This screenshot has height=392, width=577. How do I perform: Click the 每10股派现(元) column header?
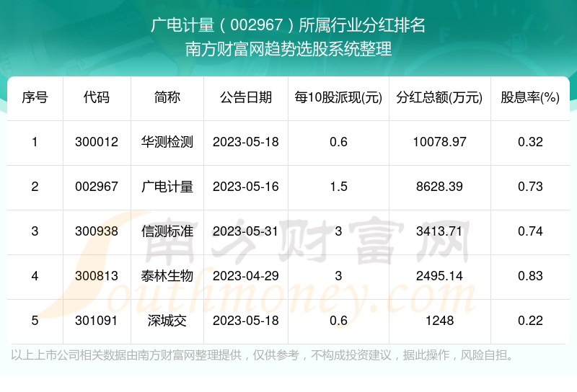(x=338, y=97)
